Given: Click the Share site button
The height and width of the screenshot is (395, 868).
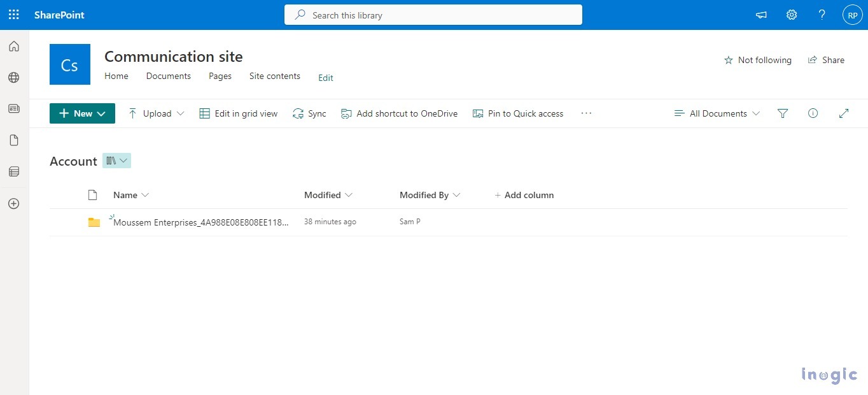Looking at the screenshot, I should 826,60.
